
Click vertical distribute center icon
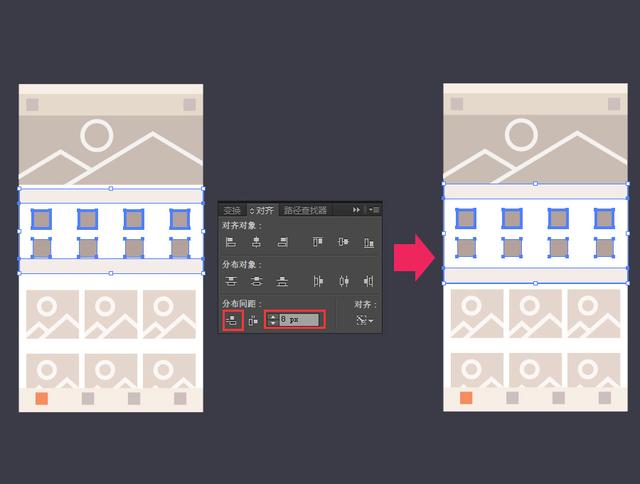[256, 281]
